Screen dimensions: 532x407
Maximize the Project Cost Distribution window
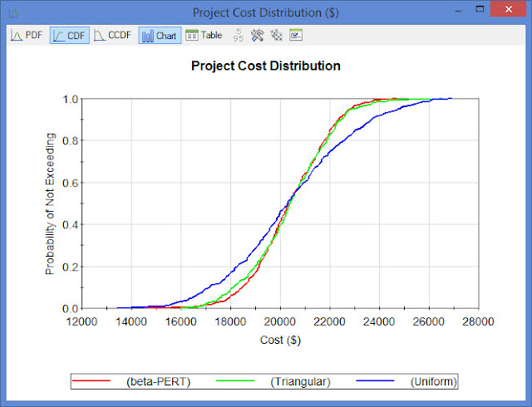tap(480, 9)
